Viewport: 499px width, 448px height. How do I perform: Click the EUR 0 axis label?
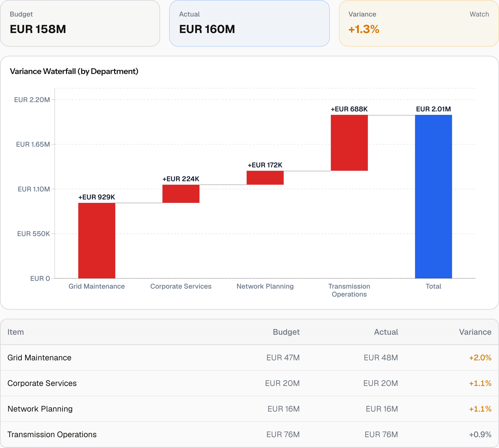click(40, 278)
